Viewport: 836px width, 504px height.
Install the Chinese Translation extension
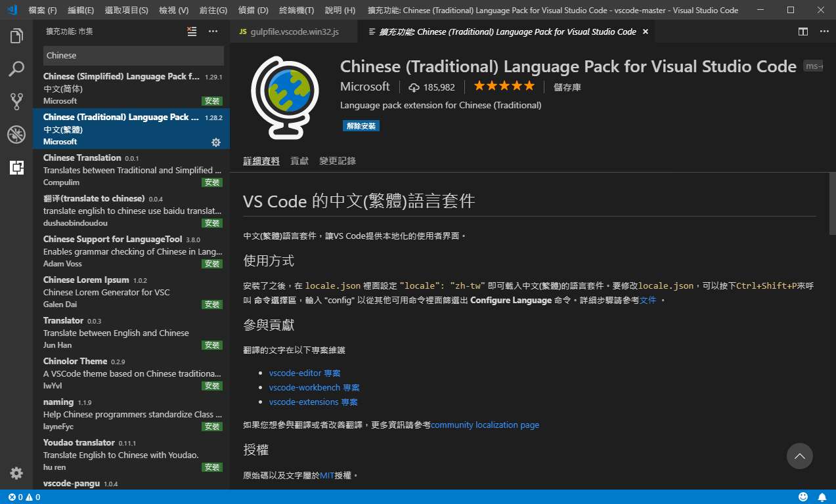tap(211, 182)
